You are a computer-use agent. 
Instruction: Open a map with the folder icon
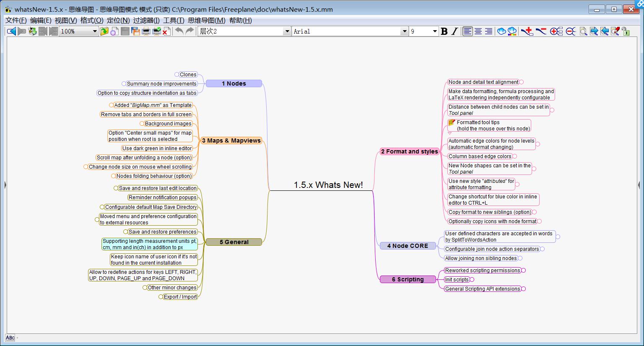pyautogui.click(x=104, y=31)
